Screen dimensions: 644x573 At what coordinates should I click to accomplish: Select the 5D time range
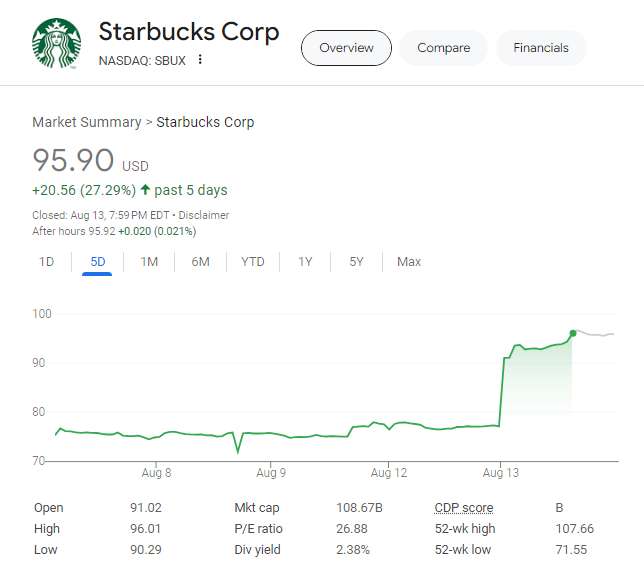click(x=98, y=262)
